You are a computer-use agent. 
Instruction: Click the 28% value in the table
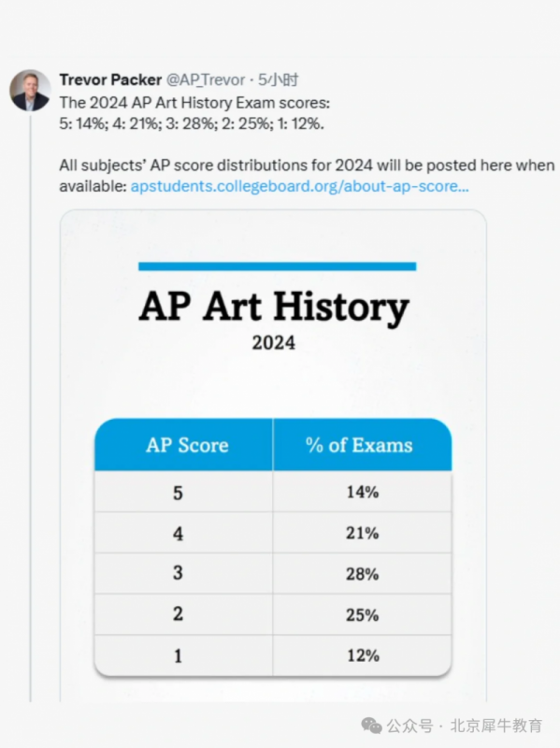click(x=363, y=574)
